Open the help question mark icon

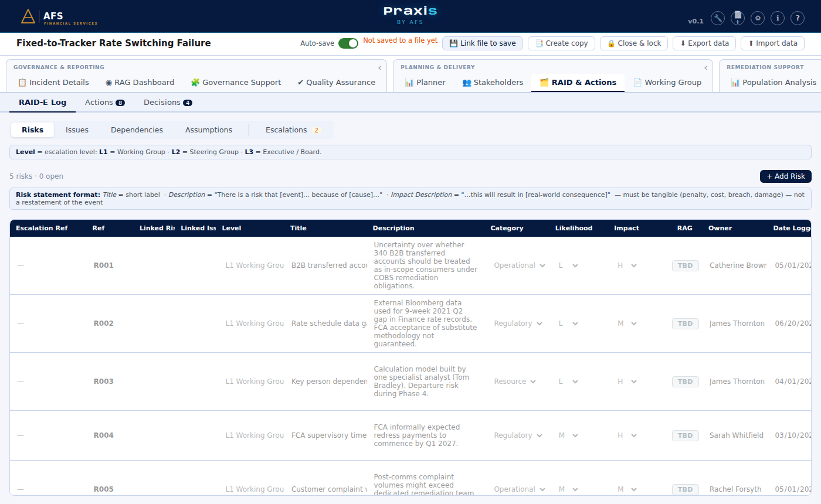tap(798, 18)
